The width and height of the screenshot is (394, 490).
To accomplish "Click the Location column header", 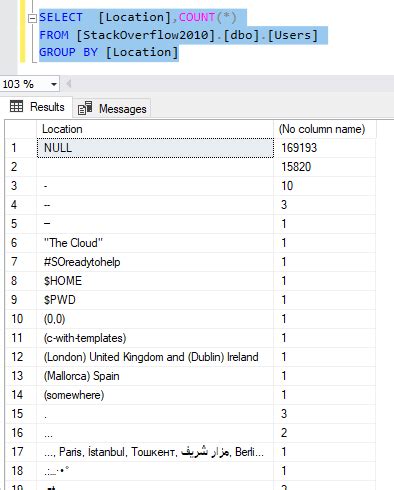I will click(155, 129).
